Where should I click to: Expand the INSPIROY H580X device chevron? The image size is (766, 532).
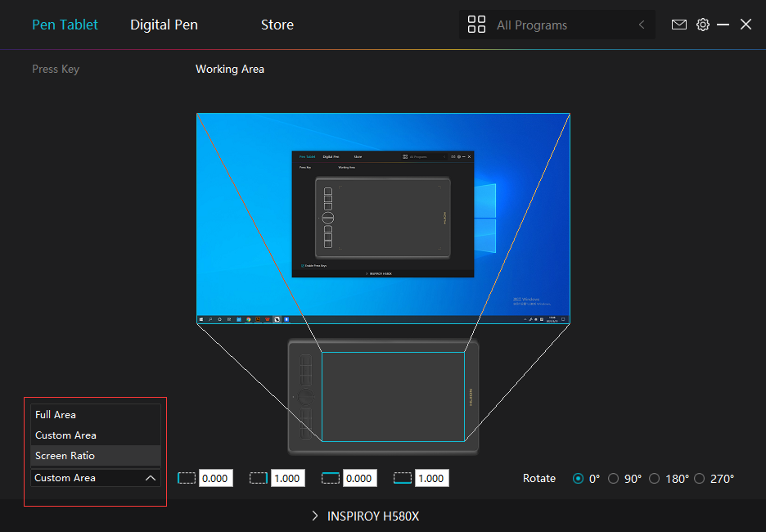(315, 516)
